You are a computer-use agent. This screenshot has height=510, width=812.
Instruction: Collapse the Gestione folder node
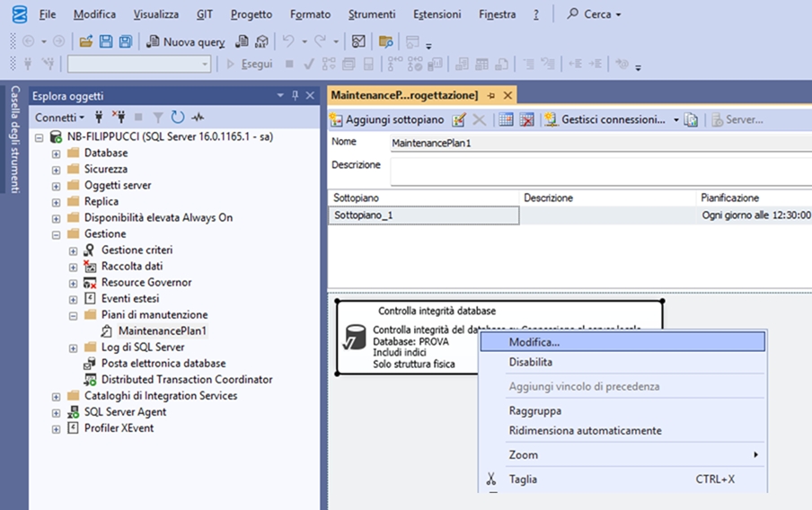[x=57, y=234]
